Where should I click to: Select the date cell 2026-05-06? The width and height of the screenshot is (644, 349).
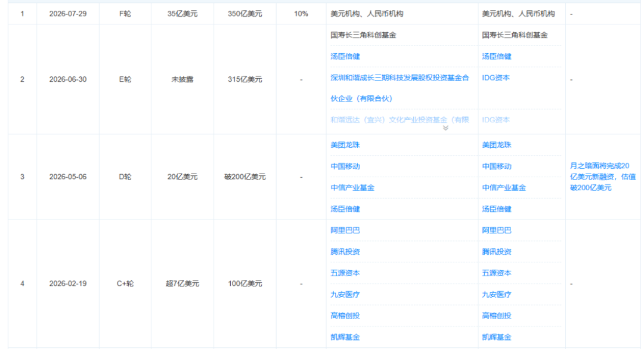click(x=68, y=177)
